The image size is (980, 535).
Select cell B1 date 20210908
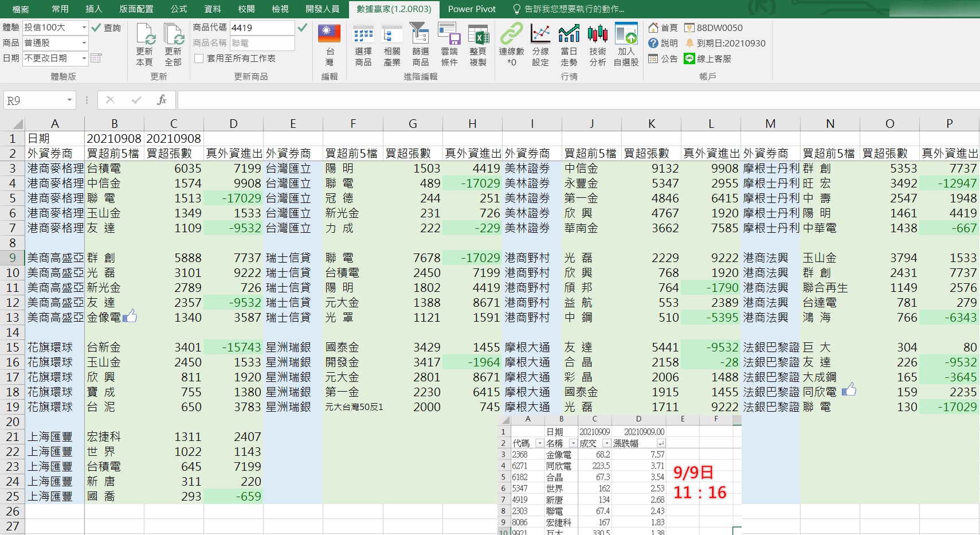pyautogui.click(x=114, y=138)
